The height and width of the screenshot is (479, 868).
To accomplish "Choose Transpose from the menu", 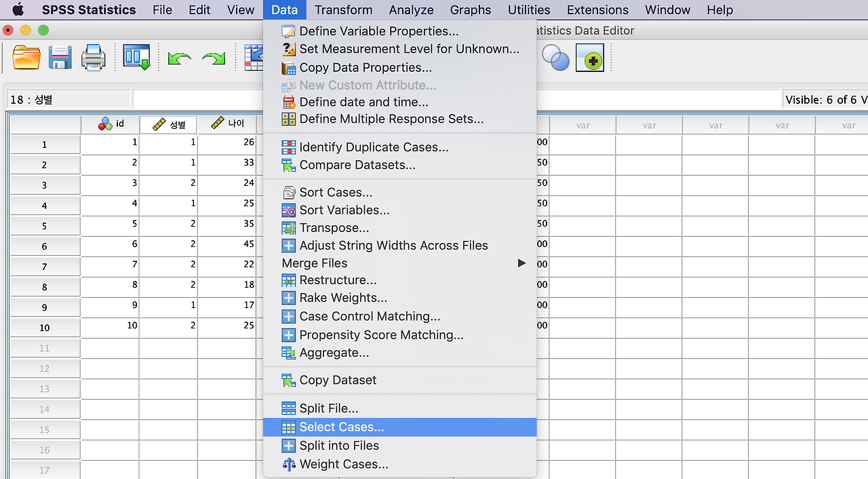I will (400, 228).
